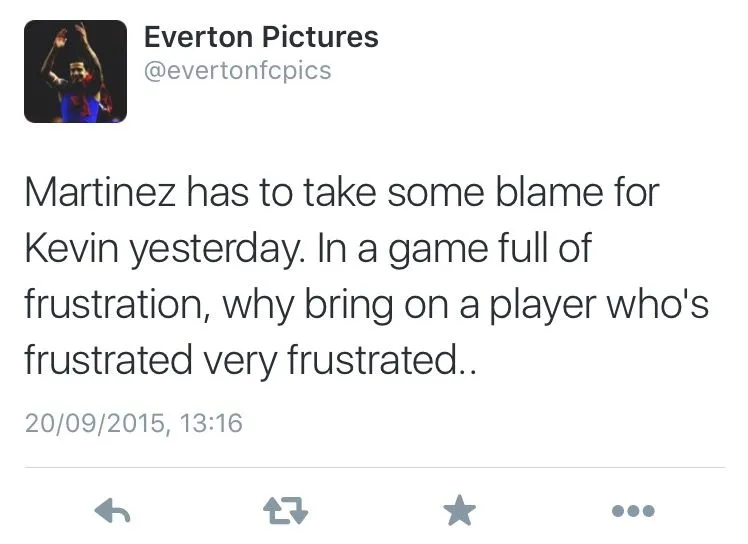View the account avatar of the celebrating player
748x544 pixels.
pyautogui.click(x=75, y=72)
